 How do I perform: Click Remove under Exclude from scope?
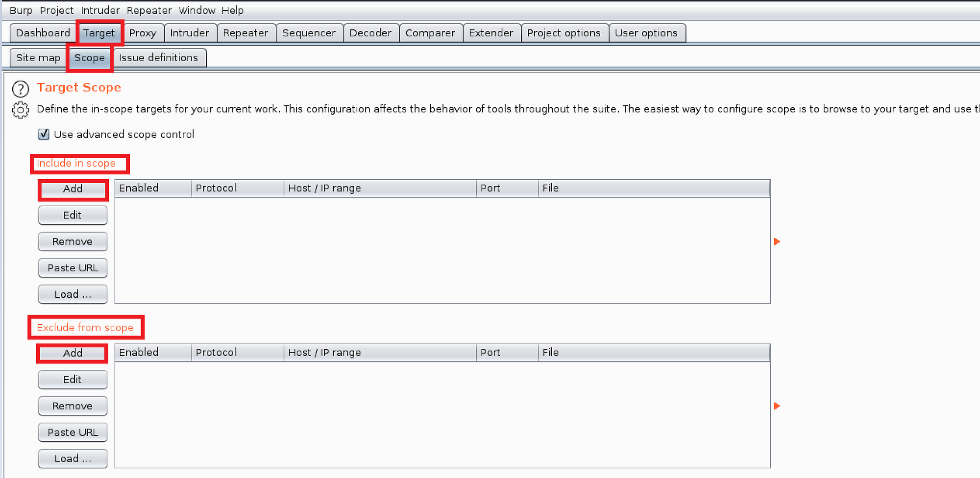(73, 406)
